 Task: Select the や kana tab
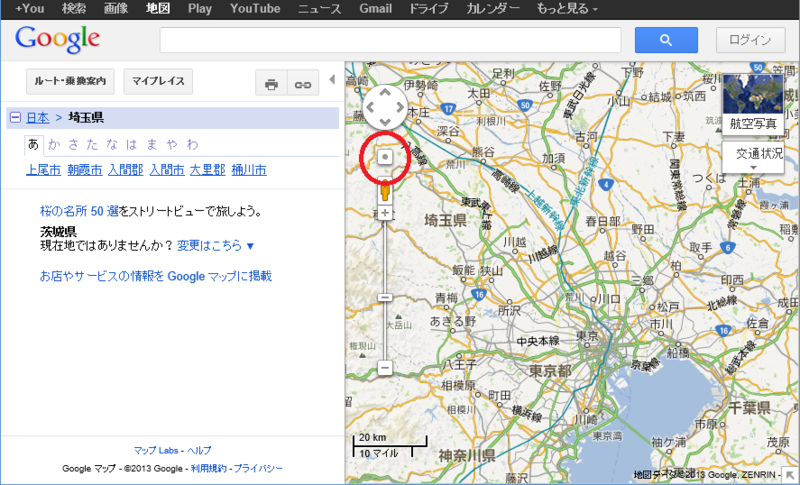point(172,145)
